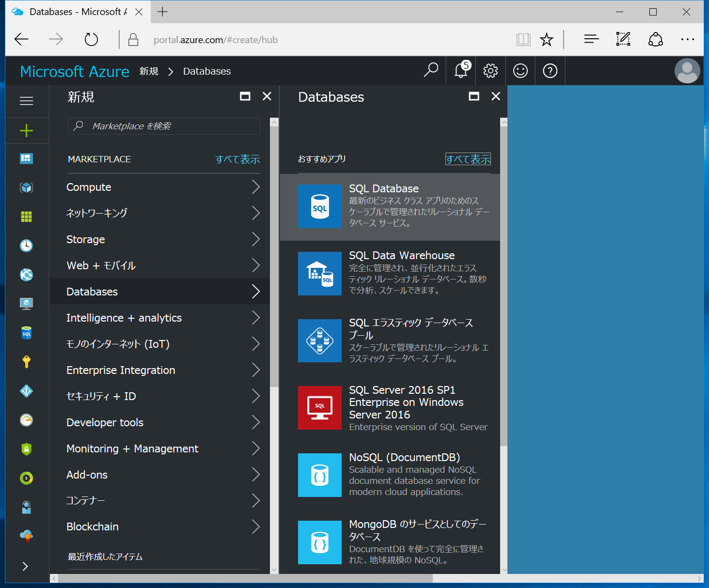Screen dimensions: 709x588
Task: Open Monitoring + Management category
Action: (159, 449)
